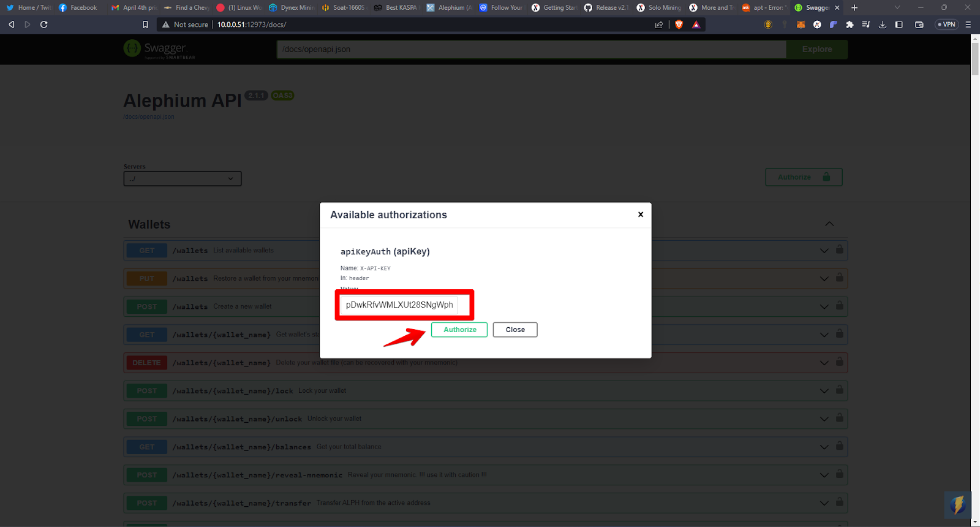Open the browser hamburger menu

(x=968, y=25)
